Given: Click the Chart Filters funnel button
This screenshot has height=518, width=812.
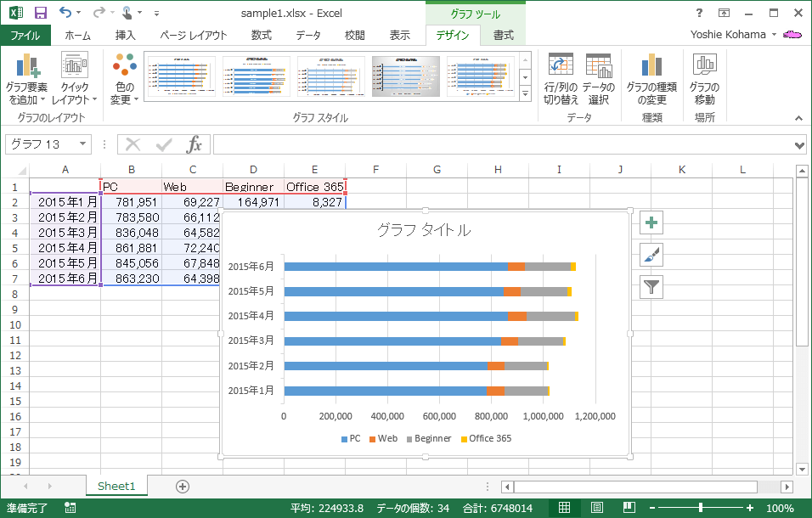Looking at the screenshot, I should pos(651,287).
